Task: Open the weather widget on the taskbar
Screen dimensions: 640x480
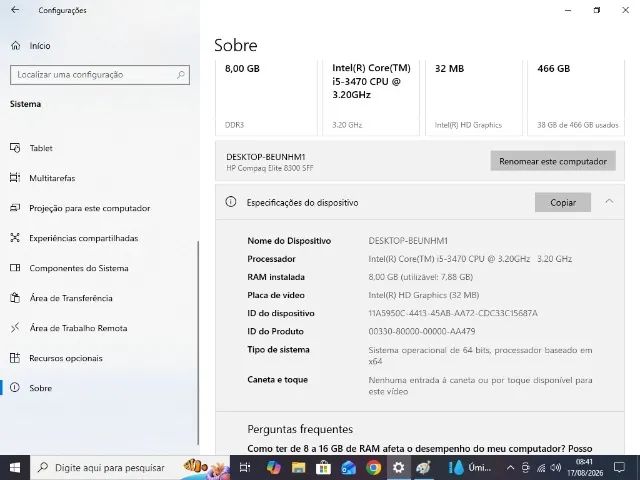Action: (x=469, y=468)
